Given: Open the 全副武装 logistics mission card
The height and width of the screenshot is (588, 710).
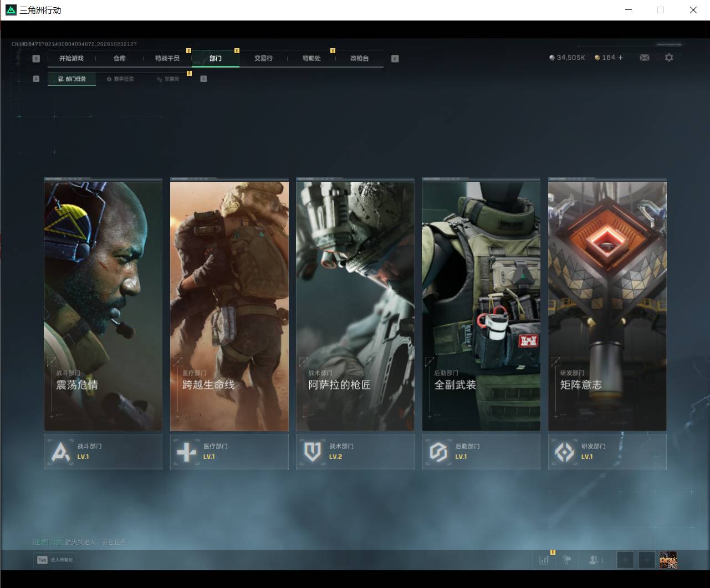Looking at the screenshot, I should [x=481, y=305].
